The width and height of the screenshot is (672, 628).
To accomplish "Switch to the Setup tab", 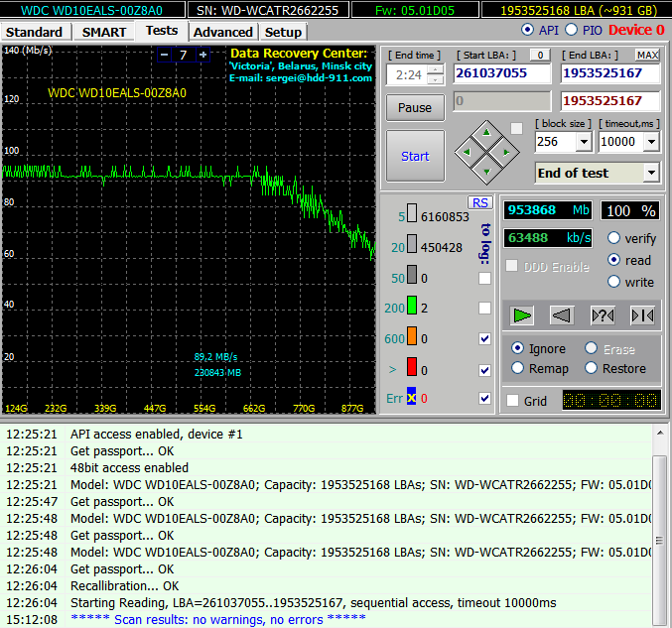I will [x=283, y=32].
